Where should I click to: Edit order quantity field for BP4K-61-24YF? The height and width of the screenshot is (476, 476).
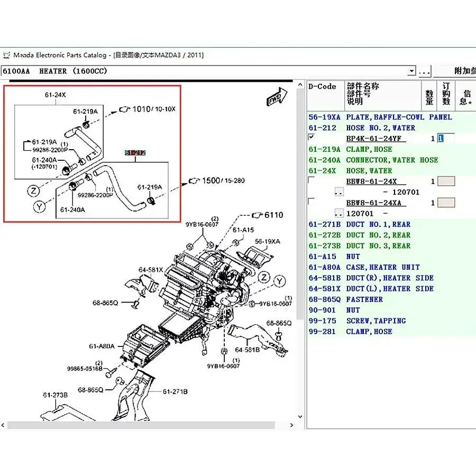click(x=446, y=139)
